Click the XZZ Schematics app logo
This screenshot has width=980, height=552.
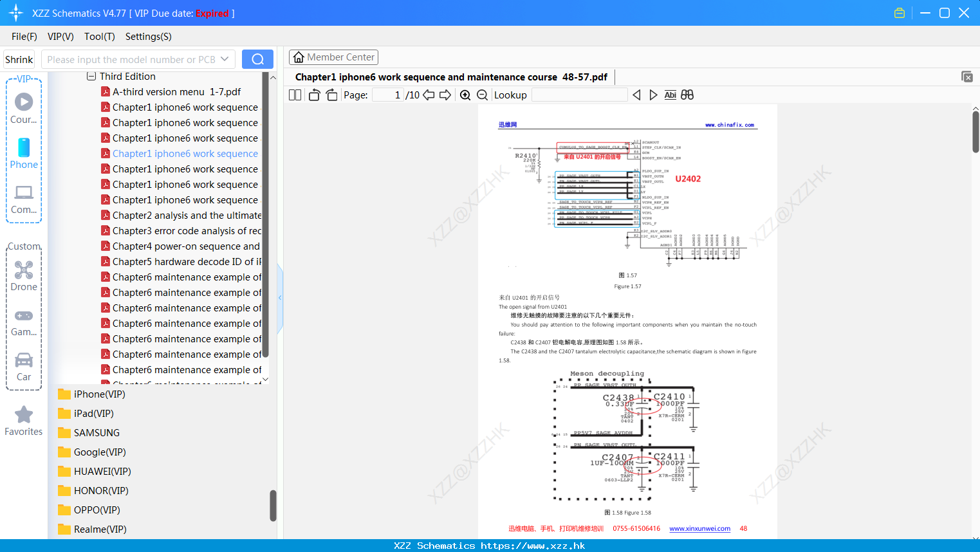coord(16,13)
